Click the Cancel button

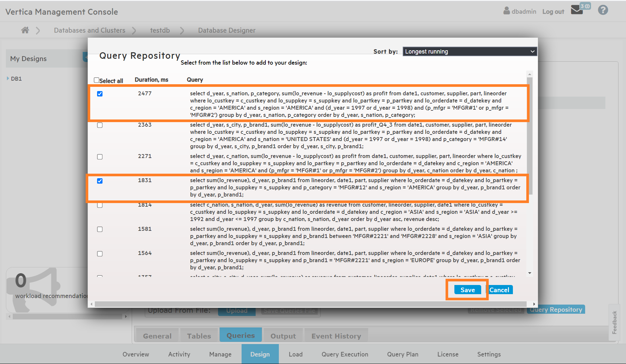[x=499, y=290]
